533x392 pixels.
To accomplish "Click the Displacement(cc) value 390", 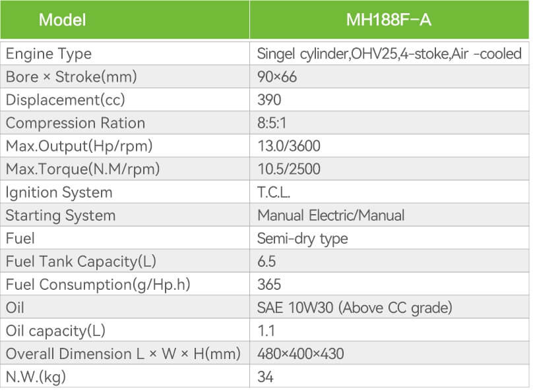I will 269,100.
